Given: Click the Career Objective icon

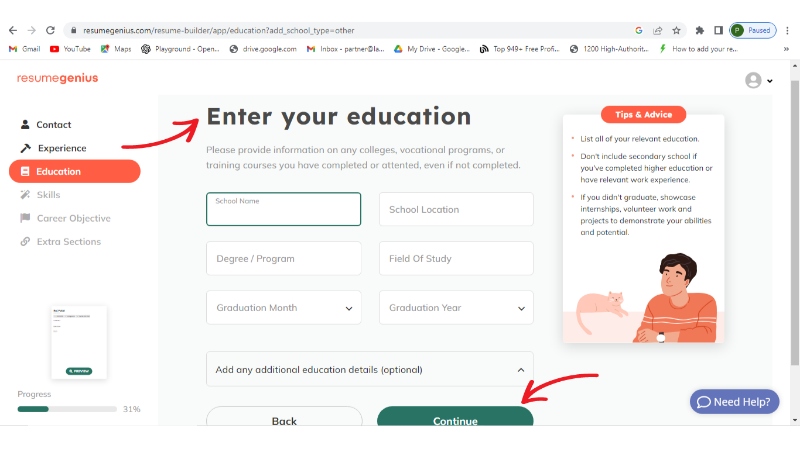Looking at the screenshot, I should point(25,218).
